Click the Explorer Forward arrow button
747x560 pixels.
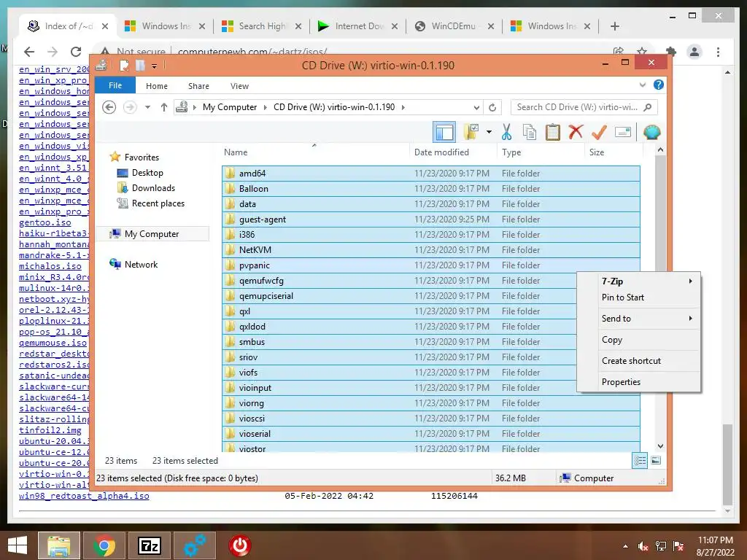pos(130,107)
